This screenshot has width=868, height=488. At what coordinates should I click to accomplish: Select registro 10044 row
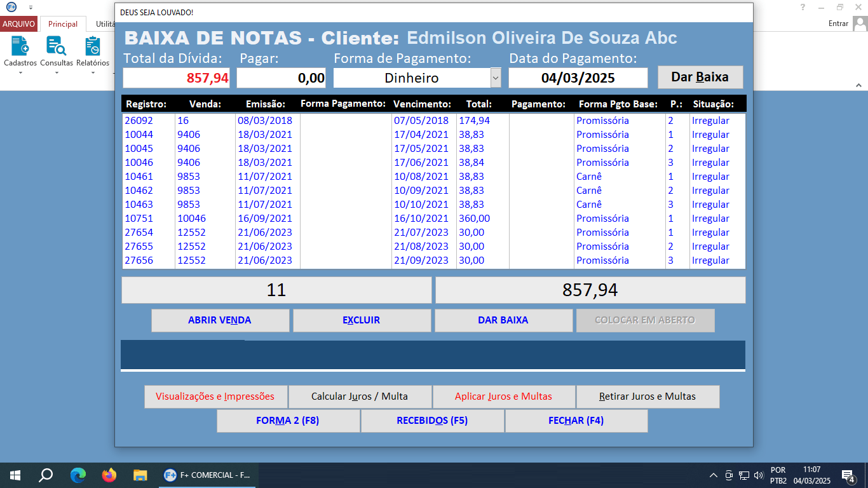tap(433, 135)
